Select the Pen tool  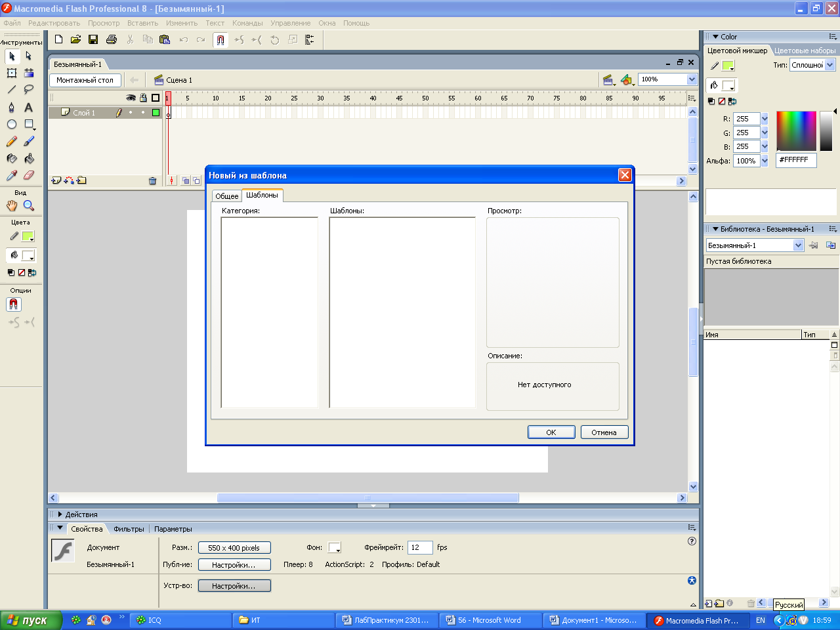coord(12,107)
